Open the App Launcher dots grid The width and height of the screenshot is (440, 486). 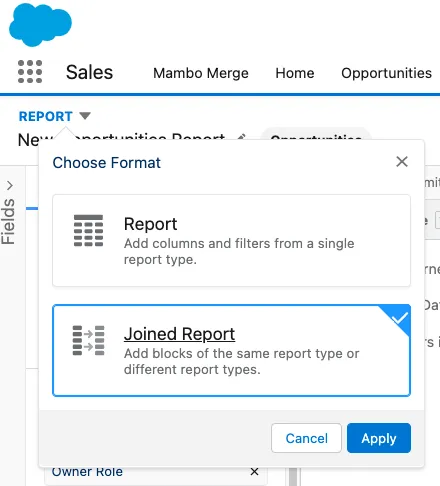[x=30, y=71]
